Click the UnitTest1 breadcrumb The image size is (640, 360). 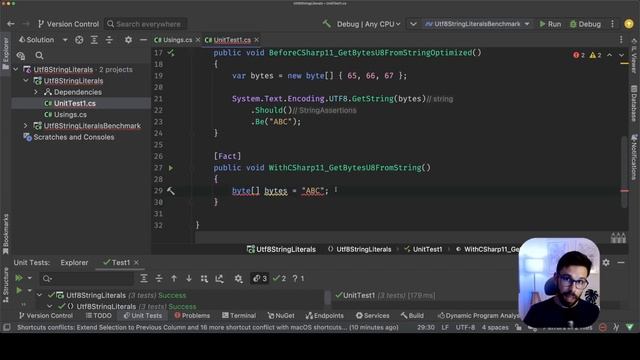tap(423, 249)
